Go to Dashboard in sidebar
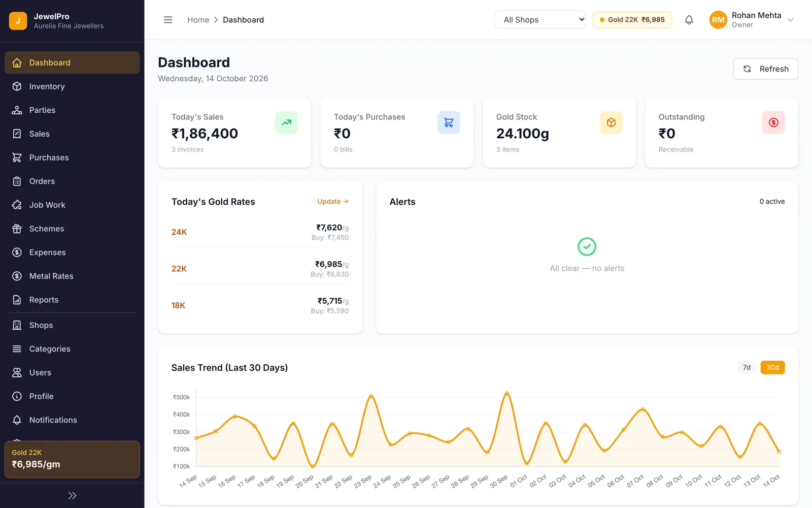Screen dimensions: 812x508 coord(72,62)
